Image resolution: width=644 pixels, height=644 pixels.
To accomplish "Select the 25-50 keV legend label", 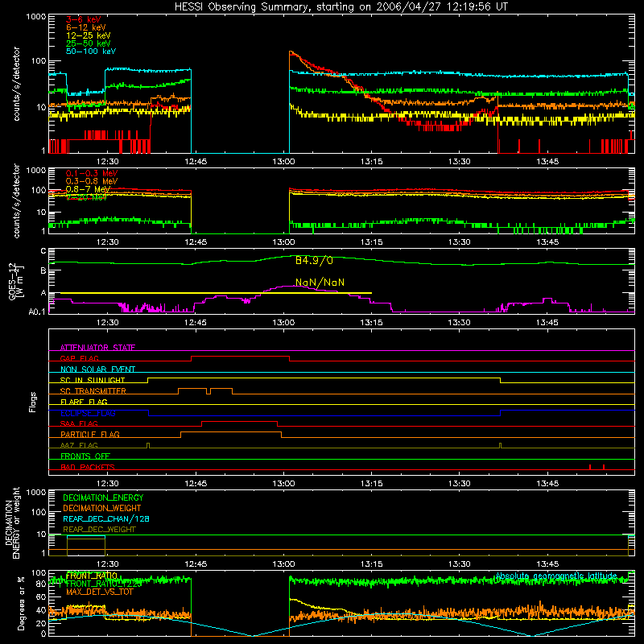I will click(x=89, y=43).
